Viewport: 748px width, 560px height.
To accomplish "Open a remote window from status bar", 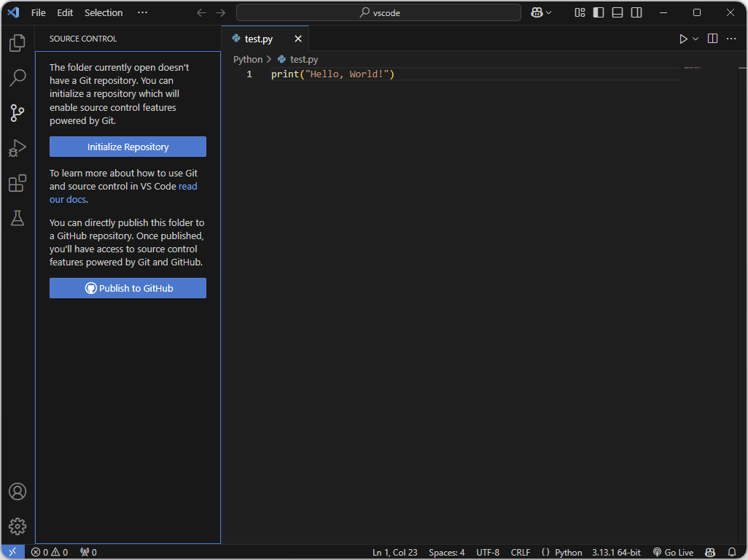I will [x=13, y=552].
